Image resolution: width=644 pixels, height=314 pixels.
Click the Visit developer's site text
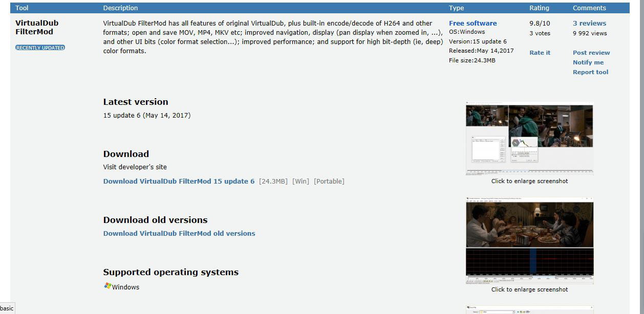coord(135,167)
